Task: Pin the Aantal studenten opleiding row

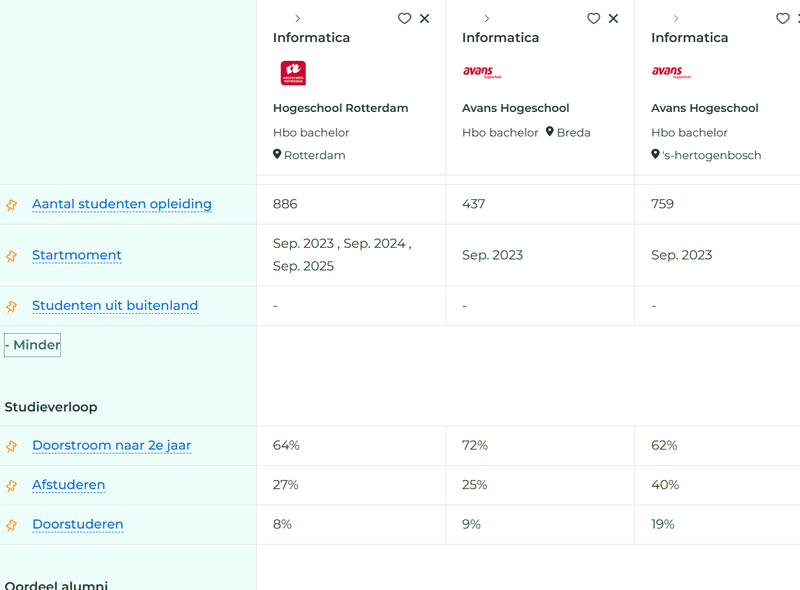Action: click(x=12, y=205)
